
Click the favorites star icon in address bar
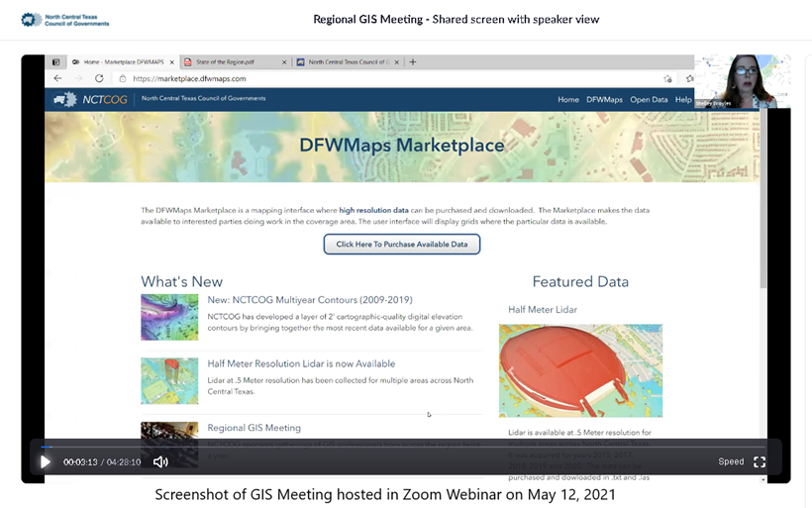tap(667, 78)
